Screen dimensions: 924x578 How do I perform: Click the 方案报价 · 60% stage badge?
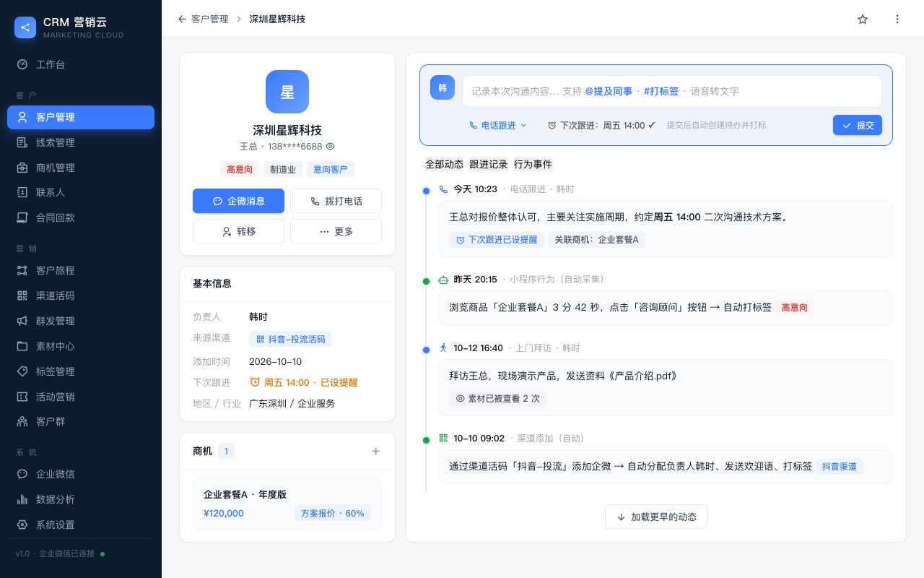(333, 513)
